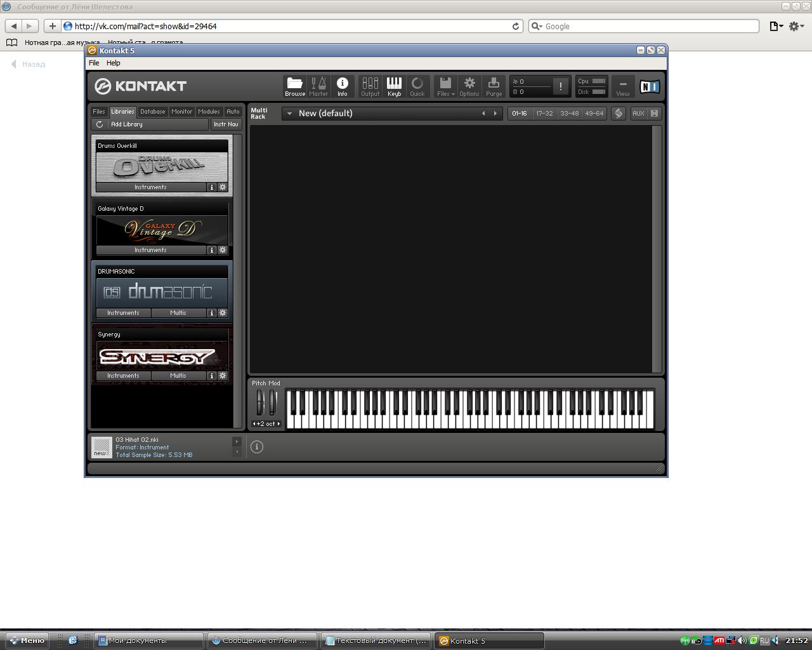Open Kontakt Options gear dialog

pos(469,86)
